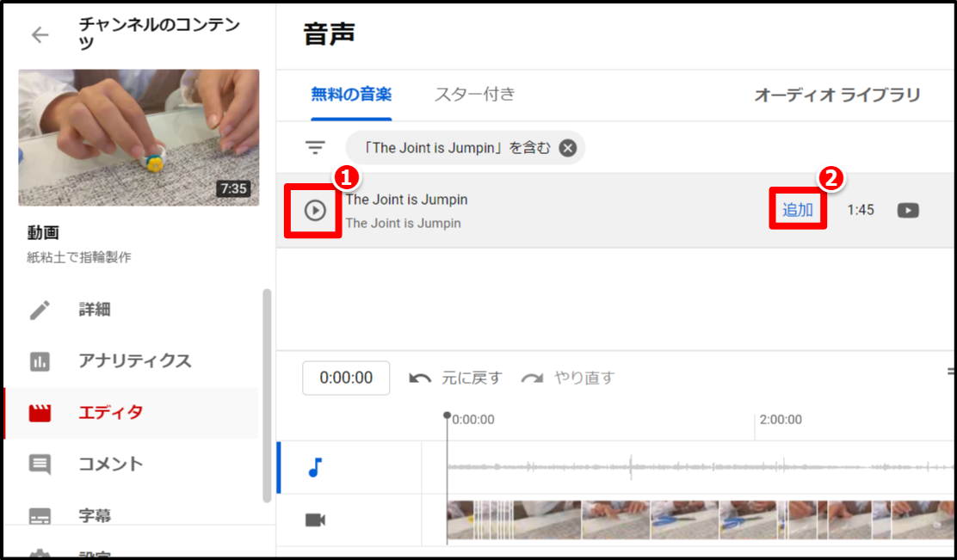
Task: Click the speech bubble icon for コメント
Action: (x=40, y=465)
